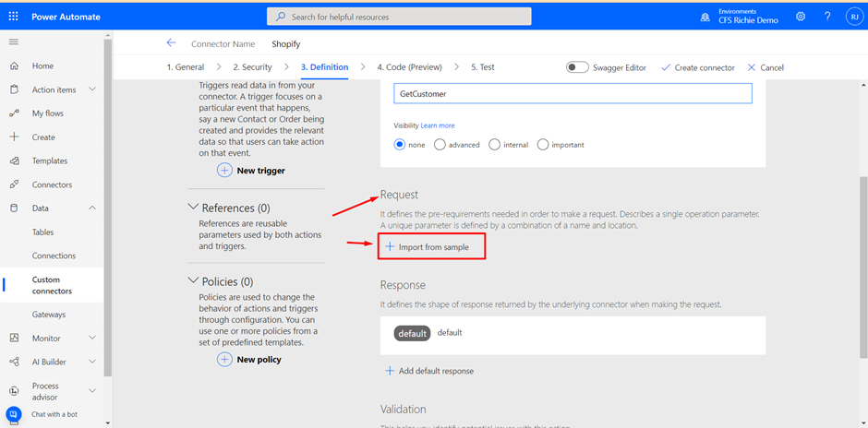This screenshot has width=868, height=428.
Task: Open the 3. Definition step
Action: tap(324, 67)
